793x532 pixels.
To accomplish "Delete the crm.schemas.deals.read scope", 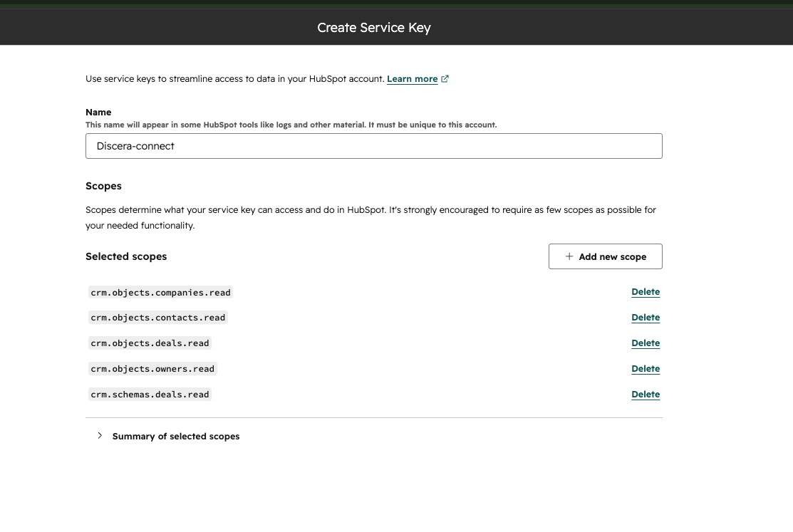I will tap(646, 395).
